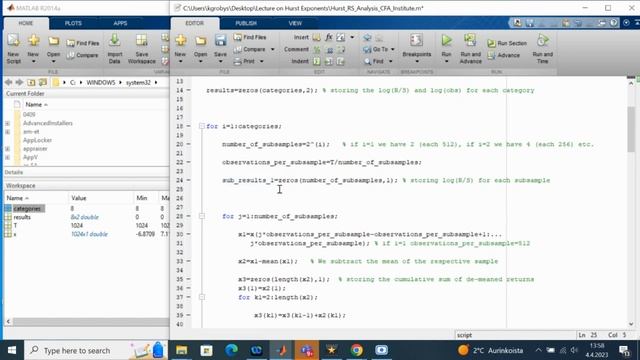
Task: Expand the AdvancedInstallers folder
Action: pos(7,123)
